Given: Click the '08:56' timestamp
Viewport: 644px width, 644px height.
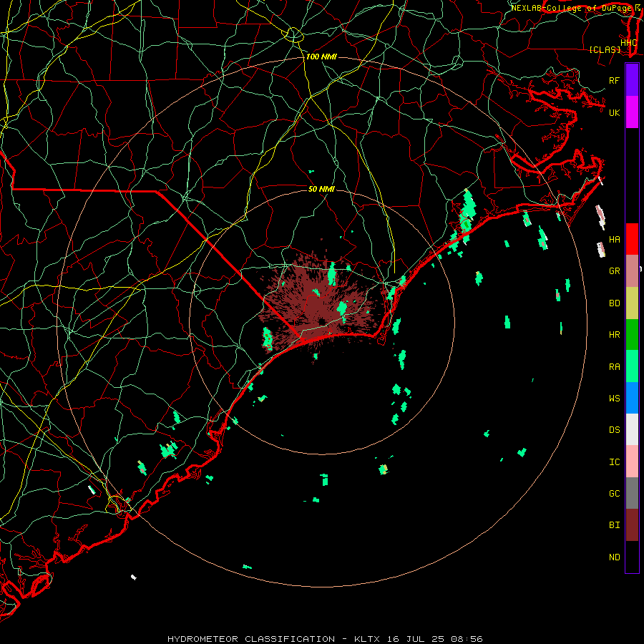Looking at the screenshot, I should tap(467, 639).
